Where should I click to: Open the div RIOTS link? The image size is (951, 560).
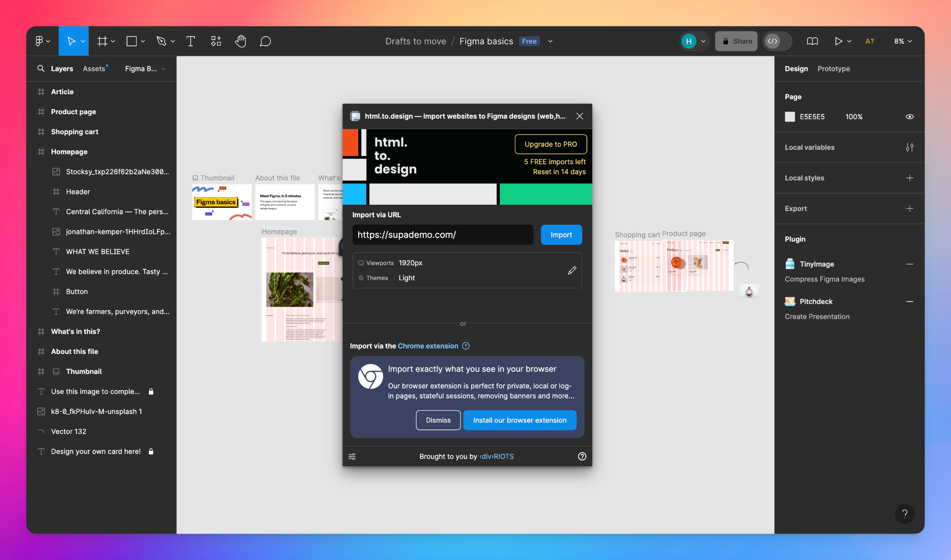[x=496, y=456]
